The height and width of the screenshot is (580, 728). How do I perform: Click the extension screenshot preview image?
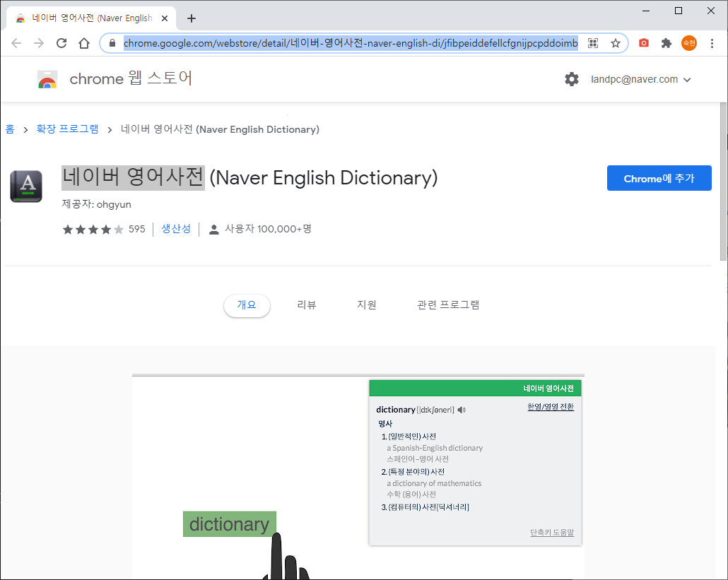click(x=358, y=477)
